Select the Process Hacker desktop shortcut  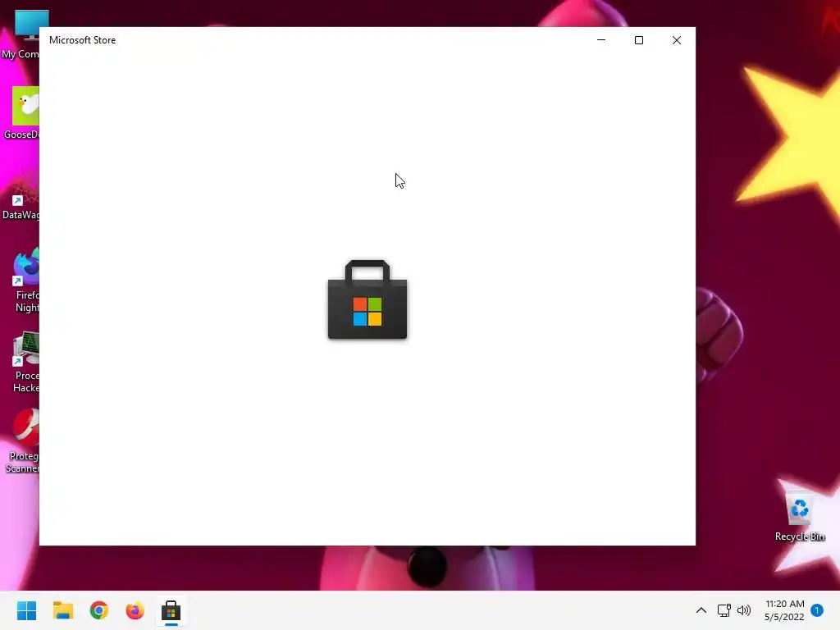(x=25, y=362)
